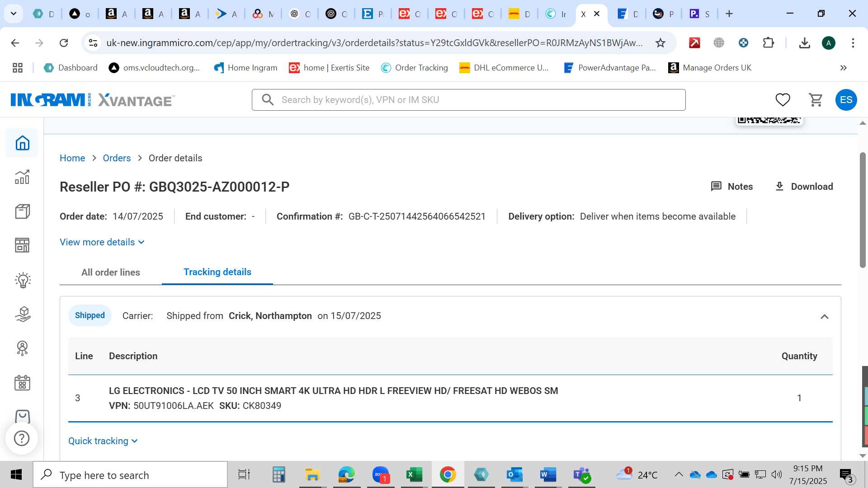This screenshot has width=868, height=488.
Task: Reload the page
Action: pos(64,43)
